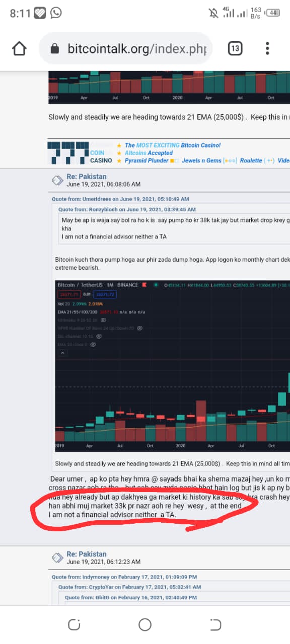Tap the padlock site security icon
The image size is (290, 644).
pyautogui.click(x=56, y=49)
